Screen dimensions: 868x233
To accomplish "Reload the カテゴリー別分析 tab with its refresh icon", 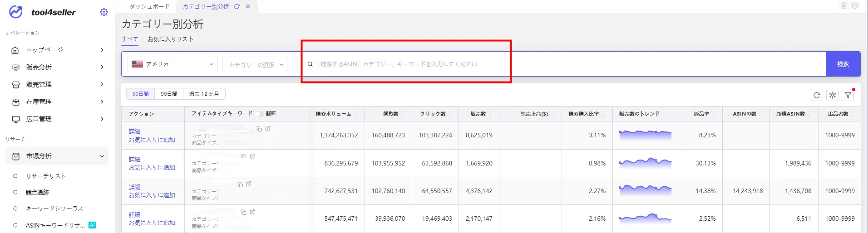I will 237,6.
